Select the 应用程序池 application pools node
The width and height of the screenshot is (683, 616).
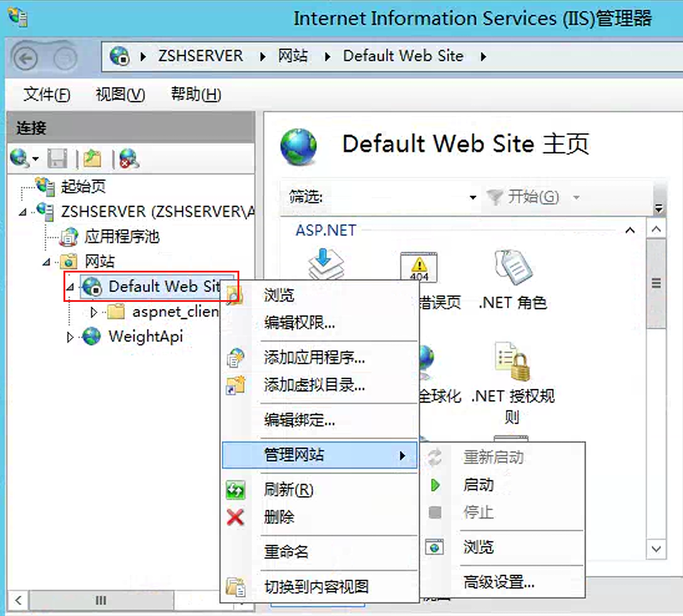pos(122,236)
